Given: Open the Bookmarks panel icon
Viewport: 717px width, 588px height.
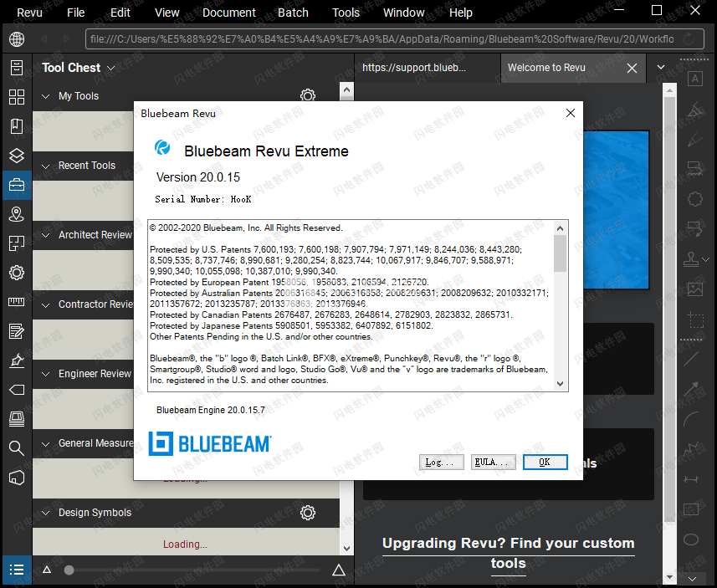Looking at the screenshot, I should [17, 126].
